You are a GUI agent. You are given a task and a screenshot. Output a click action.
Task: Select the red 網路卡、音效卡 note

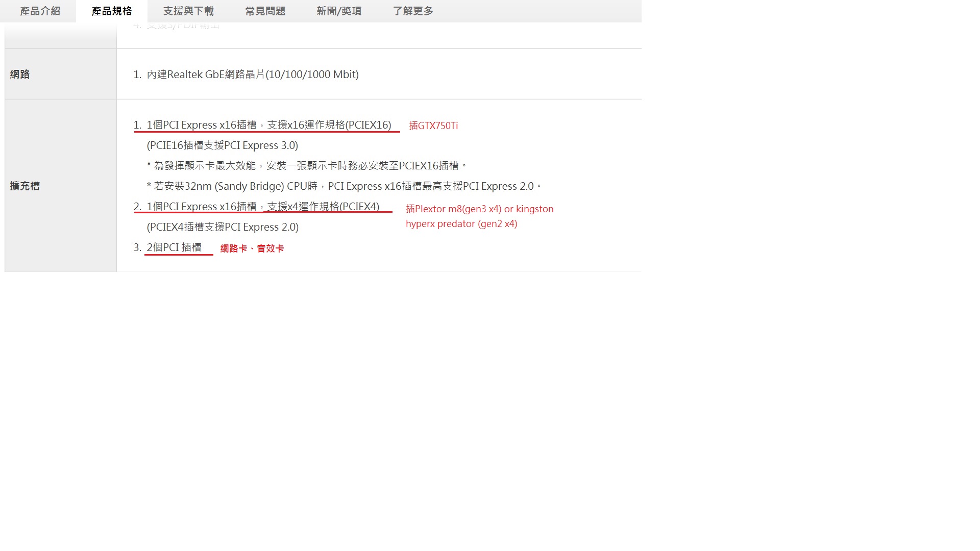click(x=253, y=248)
